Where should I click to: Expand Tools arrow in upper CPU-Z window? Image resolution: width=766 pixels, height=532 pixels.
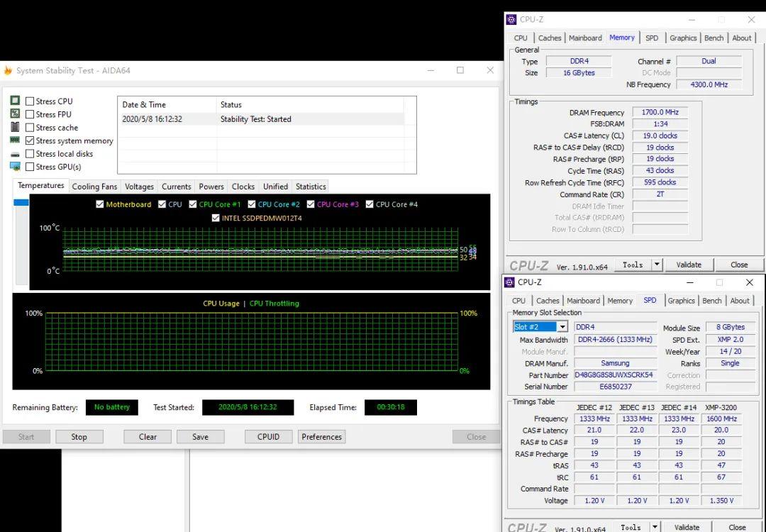click(x=657, y=265)
